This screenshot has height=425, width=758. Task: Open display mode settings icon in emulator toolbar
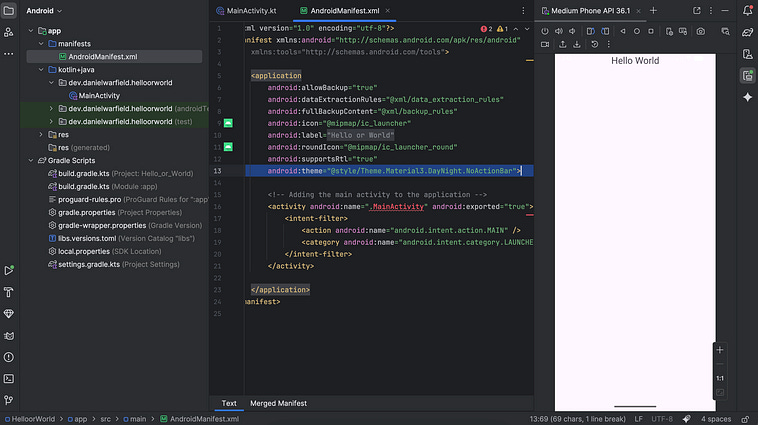(683, 31)
